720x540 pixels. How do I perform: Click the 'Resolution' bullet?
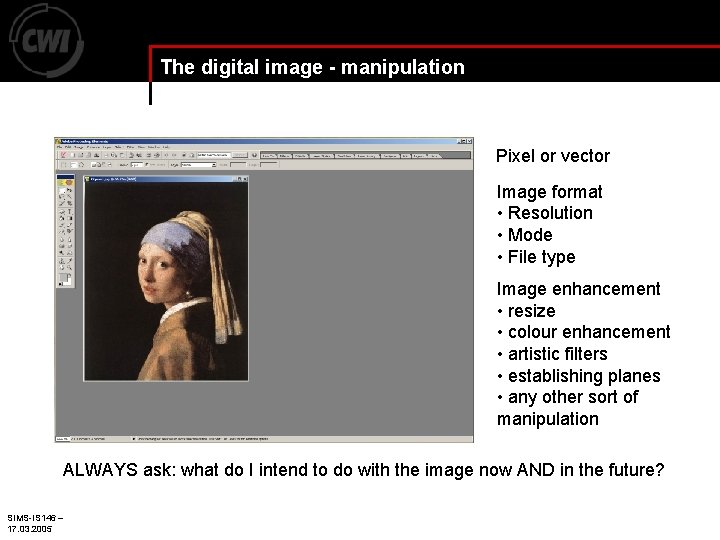click(550, 213)
